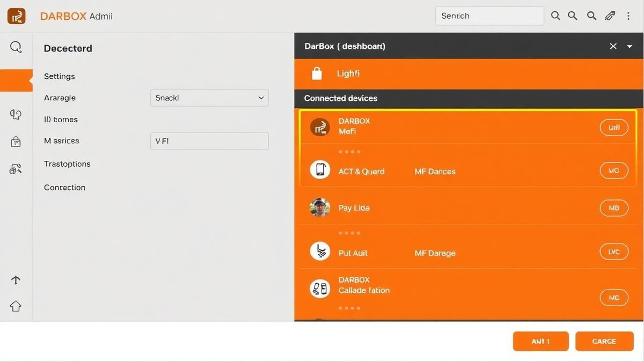Viewport: 644px width, 362px height.
Task: Select ID tomes menu entry
Action: (x=61, y=120)
